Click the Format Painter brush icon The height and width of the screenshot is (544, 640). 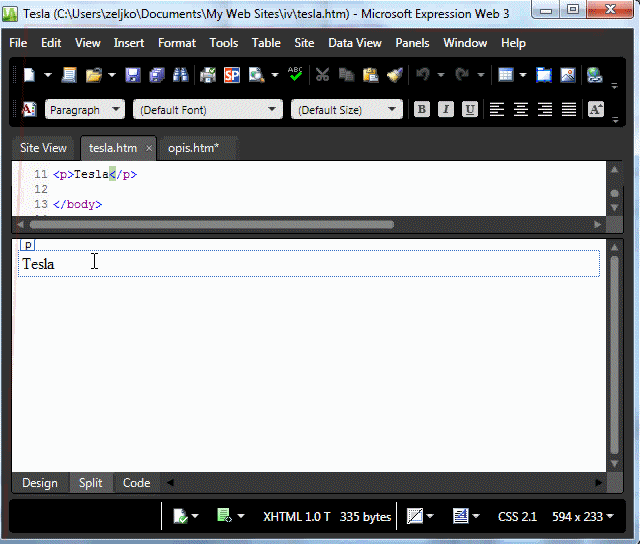pos(394,75)
